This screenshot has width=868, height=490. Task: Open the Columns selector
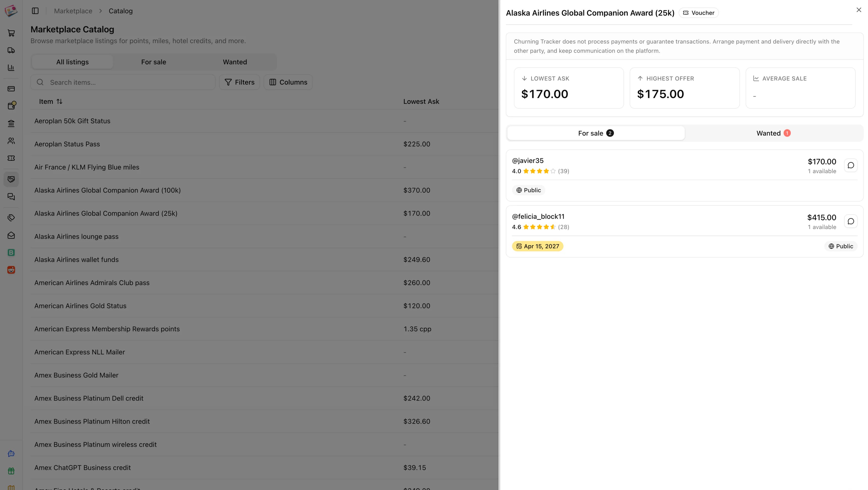click(x=288, y=82)
